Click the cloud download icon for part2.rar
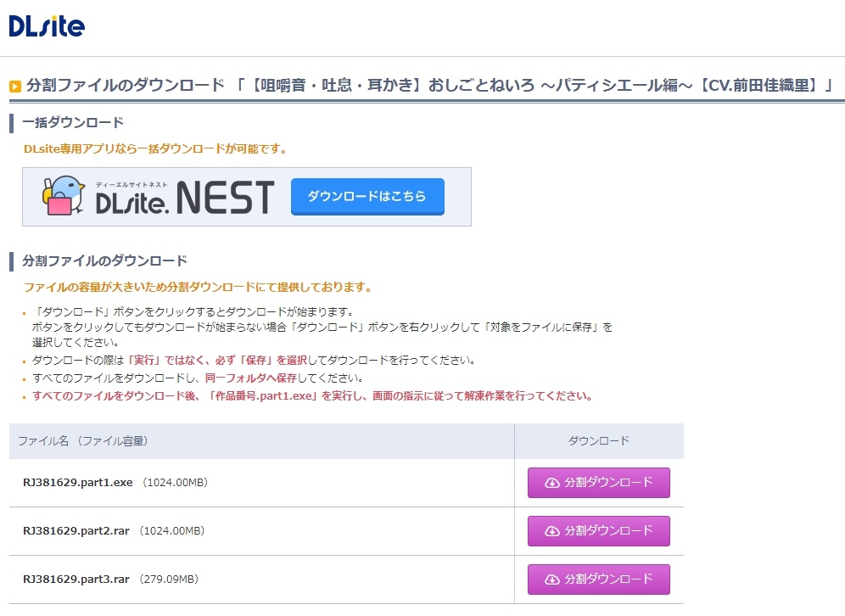 point(551,531)
